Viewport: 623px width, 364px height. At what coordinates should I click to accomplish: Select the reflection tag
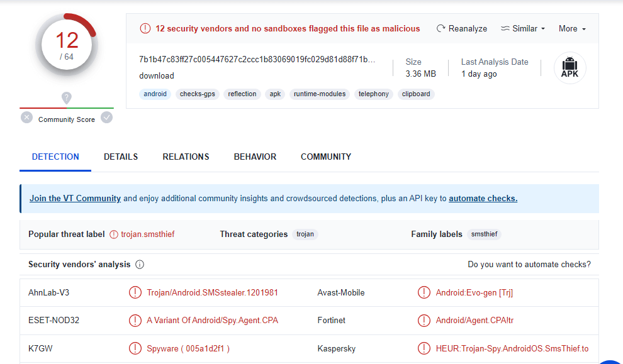242,94
